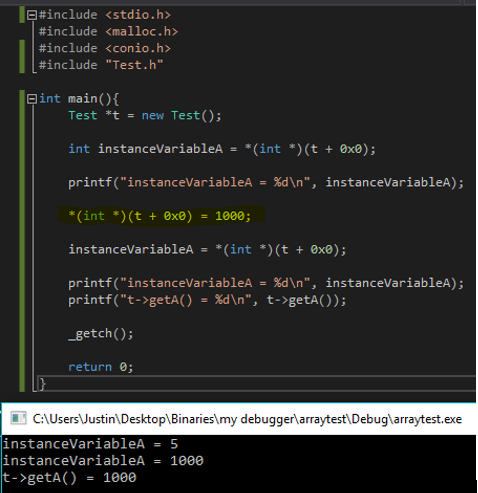Click the _getch() function call

[101, 334]
